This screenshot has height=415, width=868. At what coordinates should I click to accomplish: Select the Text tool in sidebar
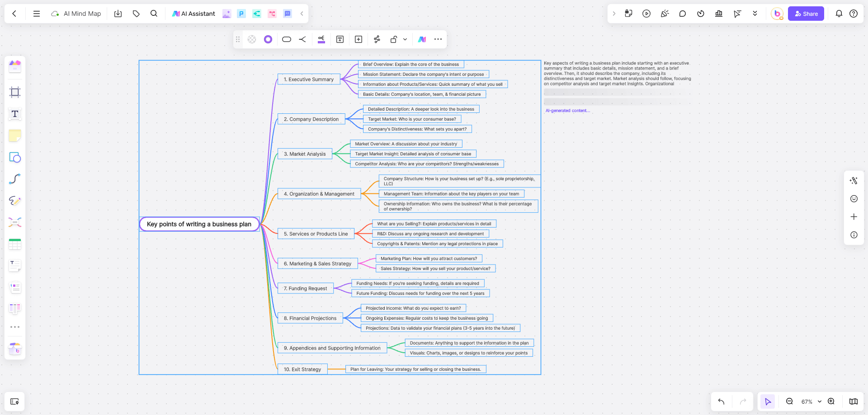15,114
